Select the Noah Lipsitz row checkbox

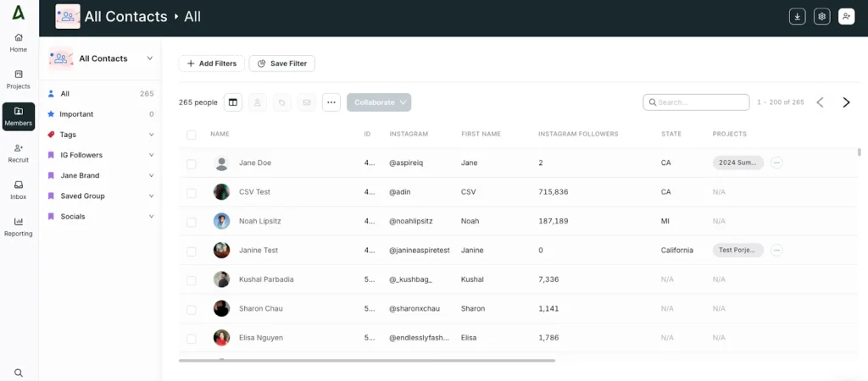click(192, 222)
